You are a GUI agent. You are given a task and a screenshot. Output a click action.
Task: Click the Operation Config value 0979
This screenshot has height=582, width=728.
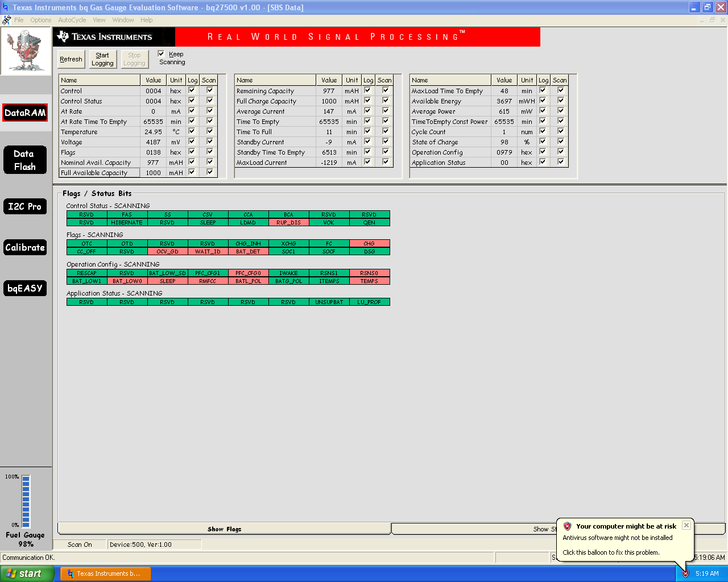click(504, 152)
